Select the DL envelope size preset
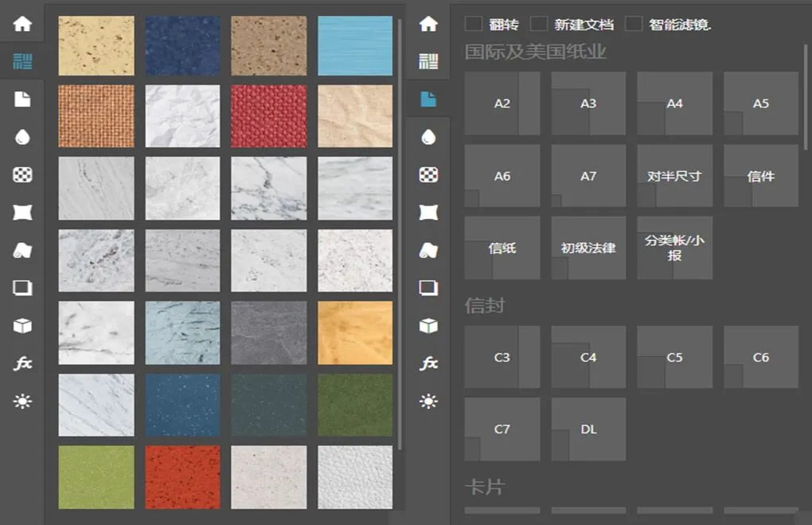 coord(588,429)
